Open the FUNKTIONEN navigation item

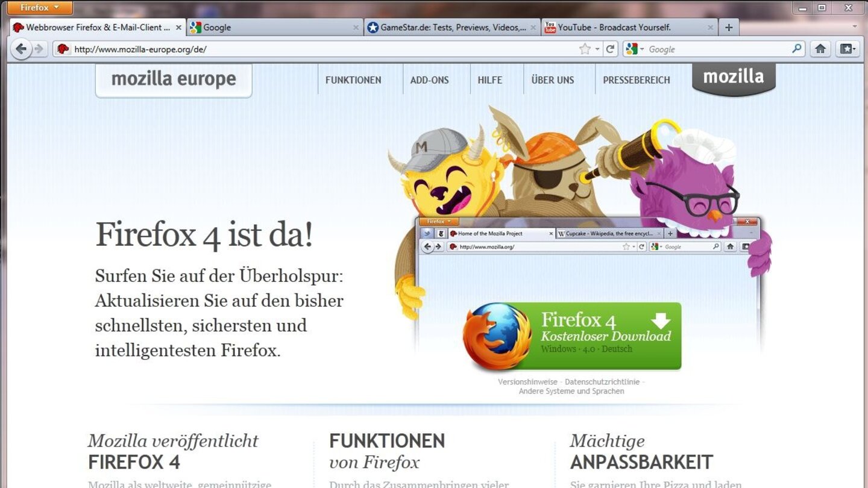tap(353, 80)
